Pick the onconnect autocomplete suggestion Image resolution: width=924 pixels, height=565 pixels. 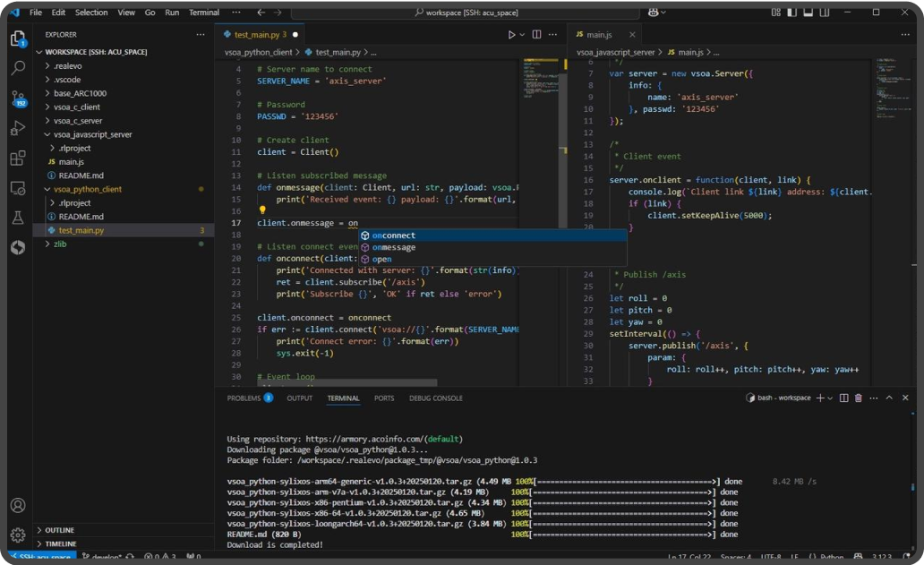(492, 235)
